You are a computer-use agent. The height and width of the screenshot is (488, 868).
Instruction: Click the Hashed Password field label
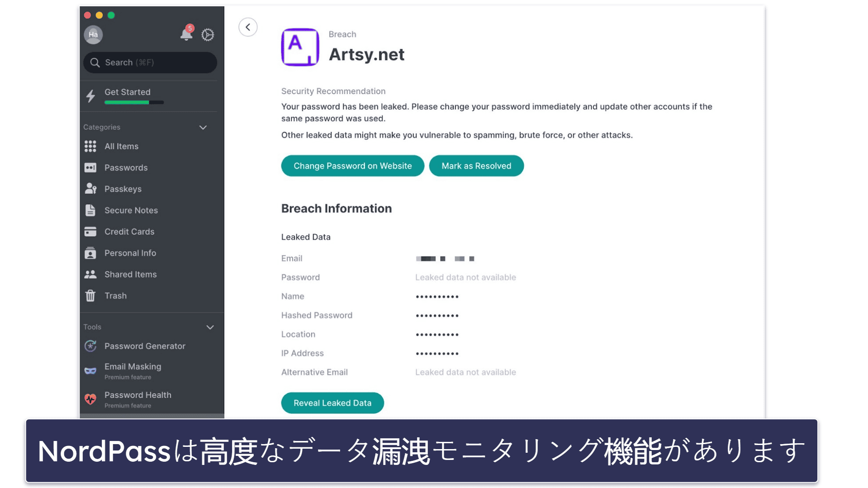tap(317, 315)
